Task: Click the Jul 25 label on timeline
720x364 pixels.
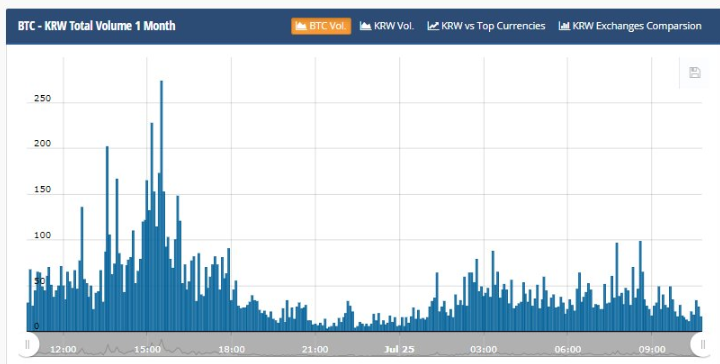Action: 399,349
